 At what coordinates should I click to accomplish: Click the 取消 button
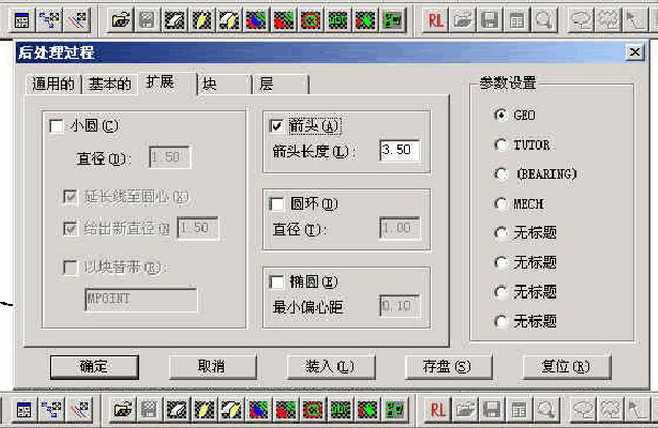(x=212, y=367)
